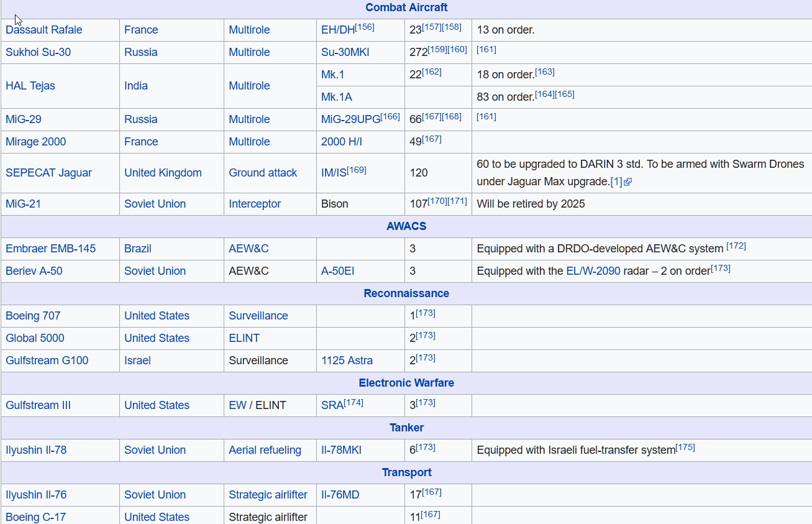Open the United Kingdom origin link
Screen dimensions: 812x524
pyautogui.click(x=163, y=173)
